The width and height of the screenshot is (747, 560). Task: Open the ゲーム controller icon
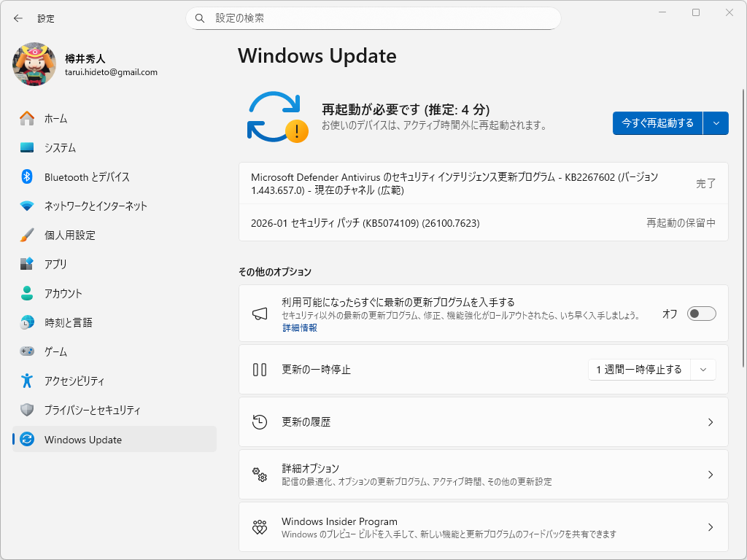pyautogui.click(x=26, y=351)
